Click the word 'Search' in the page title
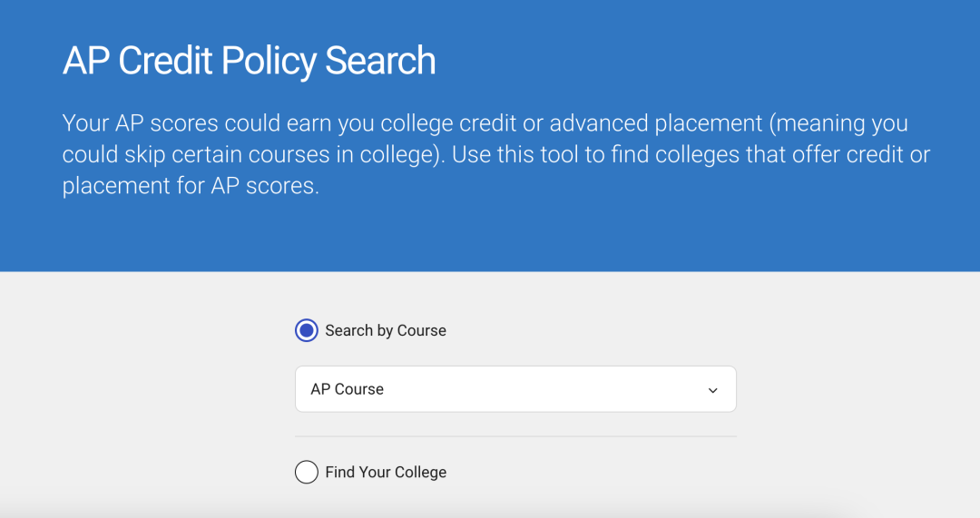 pos(380,61)
